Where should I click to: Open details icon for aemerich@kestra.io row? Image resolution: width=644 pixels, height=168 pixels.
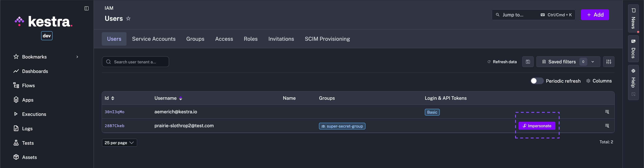point(607,112)
